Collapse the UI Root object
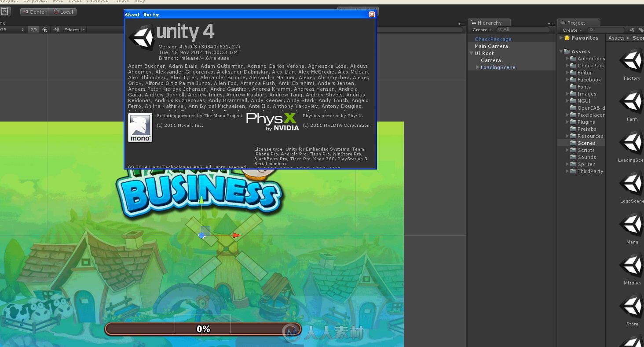Viewport: 644px width, 347px height. tap(472, 53)
